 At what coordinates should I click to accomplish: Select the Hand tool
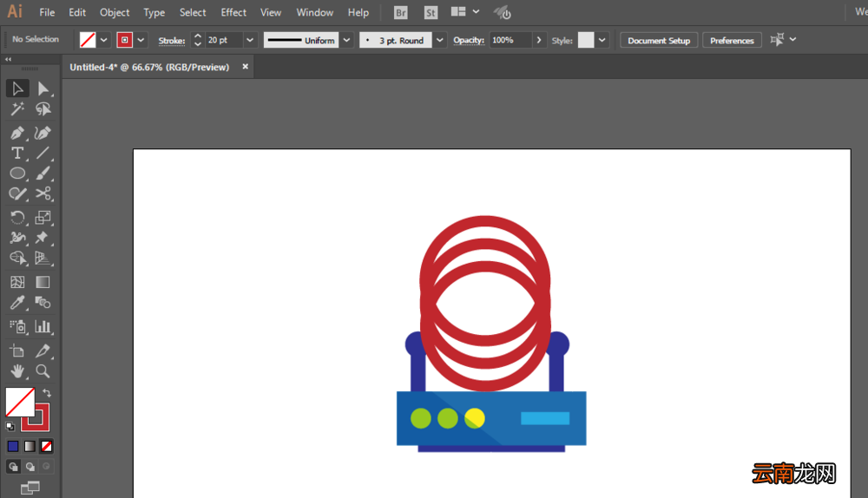click(x=17, y=371)
